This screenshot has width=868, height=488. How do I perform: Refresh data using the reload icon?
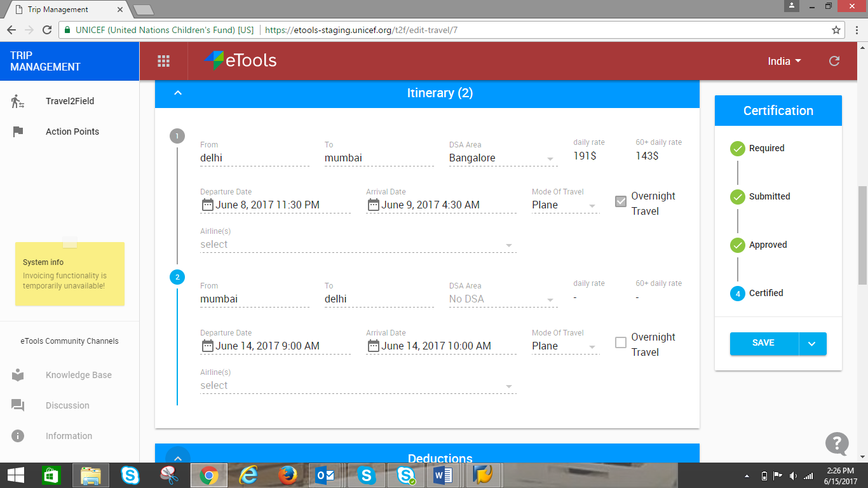(835, 61)
